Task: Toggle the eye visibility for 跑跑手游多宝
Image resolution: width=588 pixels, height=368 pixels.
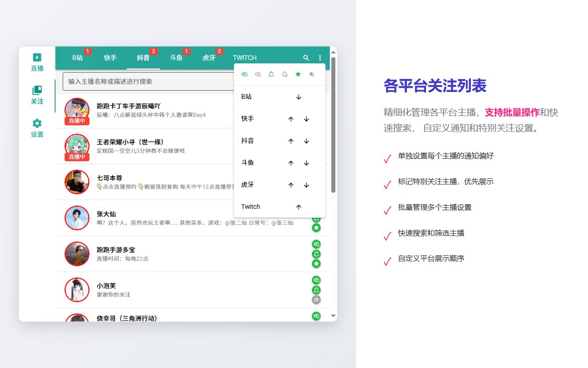Action: tap(316, 244)
